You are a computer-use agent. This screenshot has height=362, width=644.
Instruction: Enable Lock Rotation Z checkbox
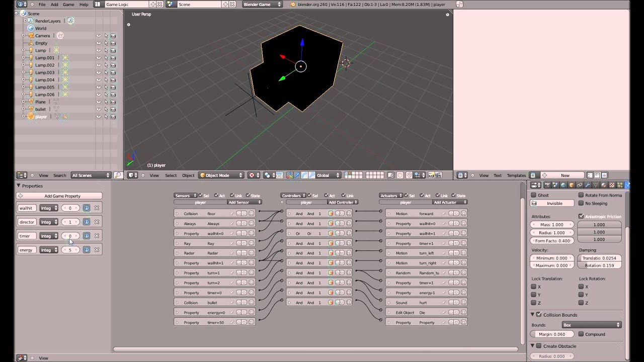click(581, 303)
